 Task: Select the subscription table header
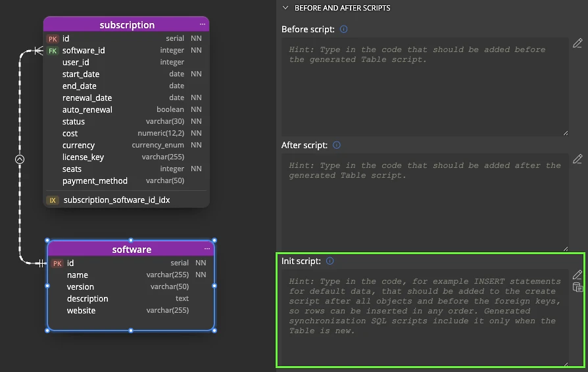(126, 25)
